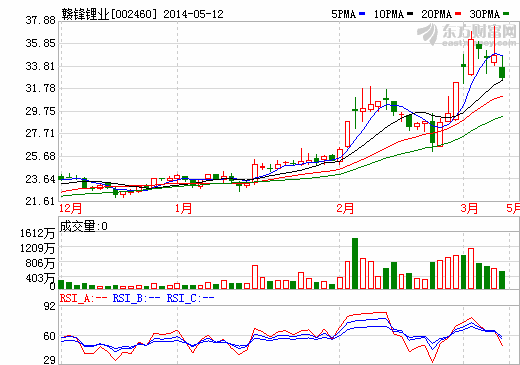Click the RSI_A:-- indicator label
This screenshot has width=520, height=365.
[x=83, y=298]
